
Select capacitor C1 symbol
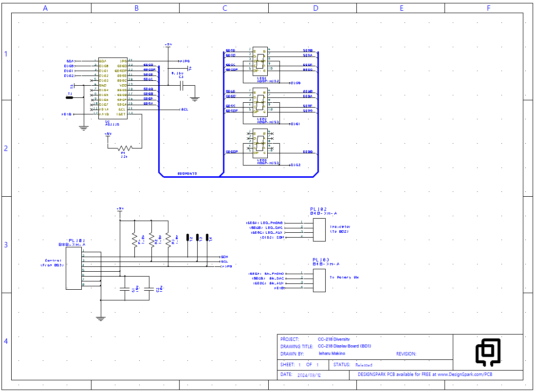pos(125,289)
